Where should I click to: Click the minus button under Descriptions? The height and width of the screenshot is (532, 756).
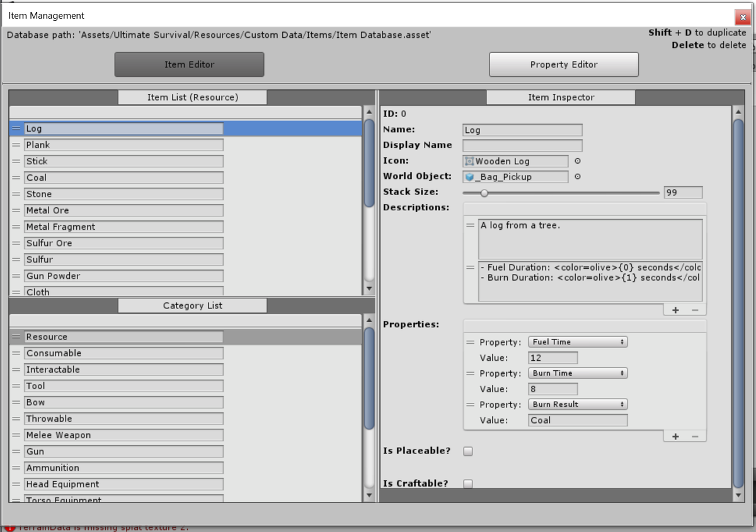694,310
